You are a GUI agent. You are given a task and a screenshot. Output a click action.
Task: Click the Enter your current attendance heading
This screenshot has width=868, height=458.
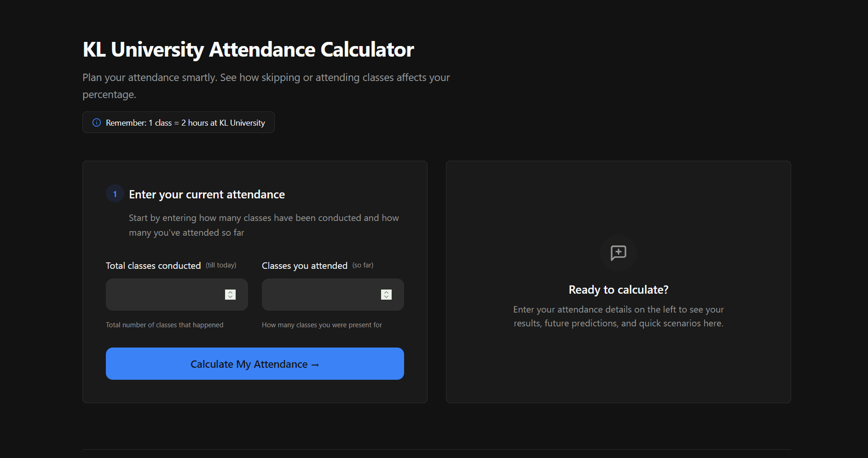(x=207, y=194)
